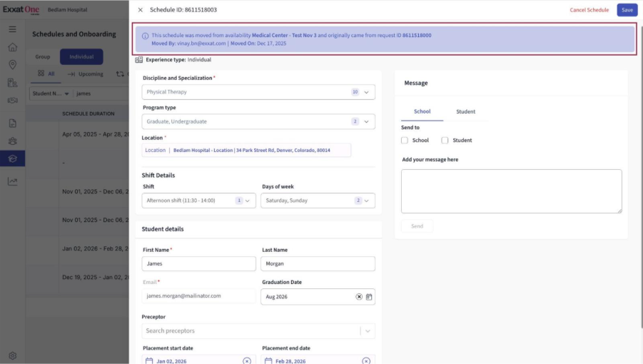Image resolution: width=643 pixels, height=364 pixels.
Task: Select the Individual tab
Action: [81, 56]
